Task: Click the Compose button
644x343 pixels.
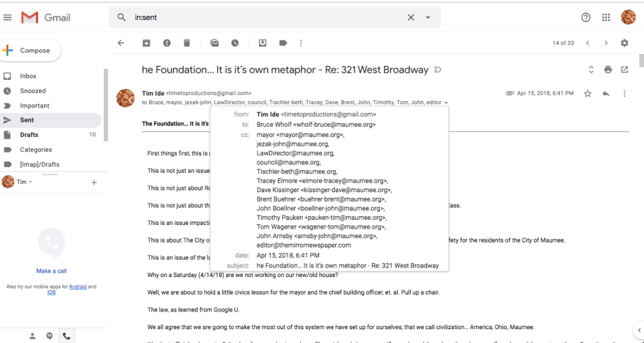Action: tap(30, 50)
